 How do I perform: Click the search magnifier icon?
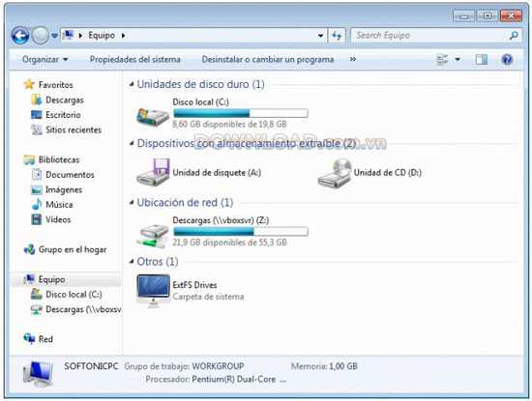[514, 35]
